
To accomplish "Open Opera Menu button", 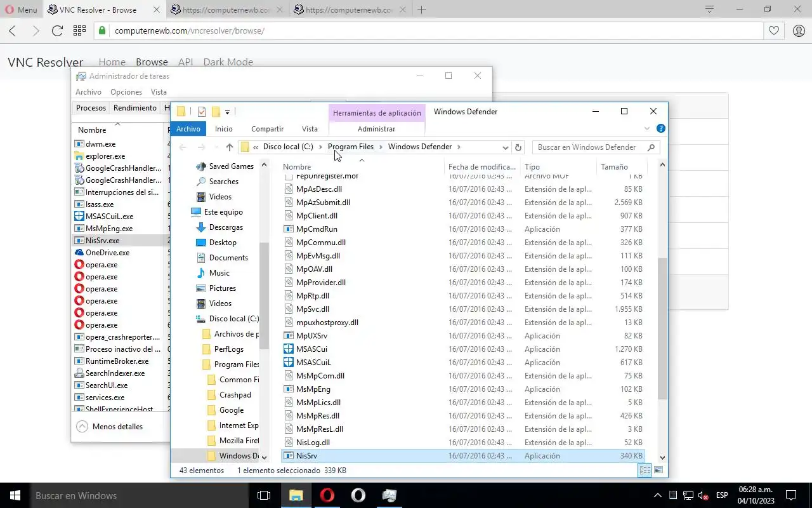I will (x=21, y=10).
